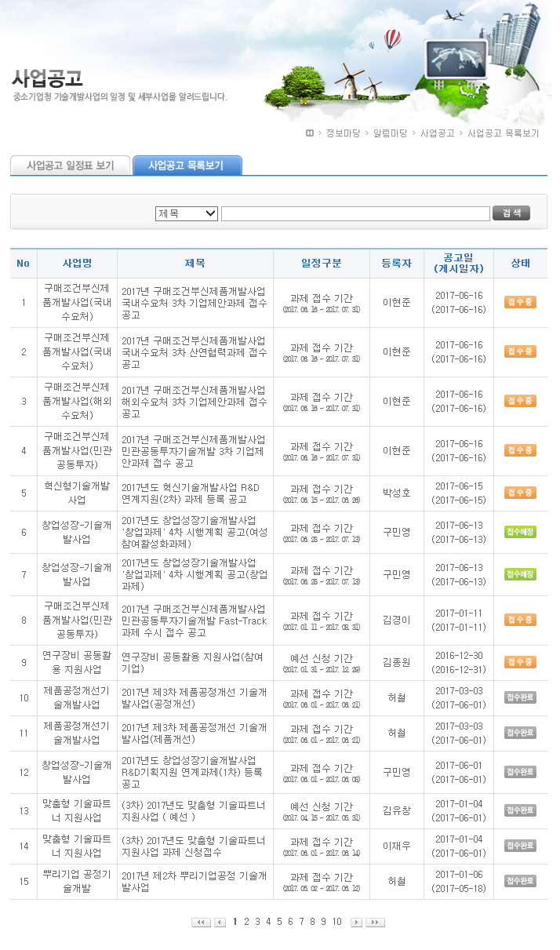
Task: Go to previous page arrow
Action: (x=220, y=923)
